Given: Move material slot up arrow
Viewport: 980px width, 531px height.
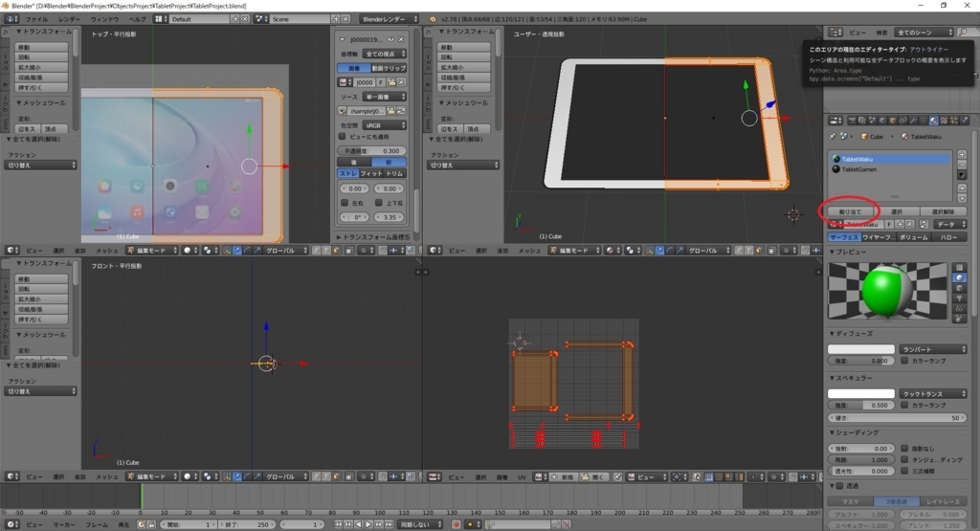Looking at the screenshot, I should click(962, 188).
